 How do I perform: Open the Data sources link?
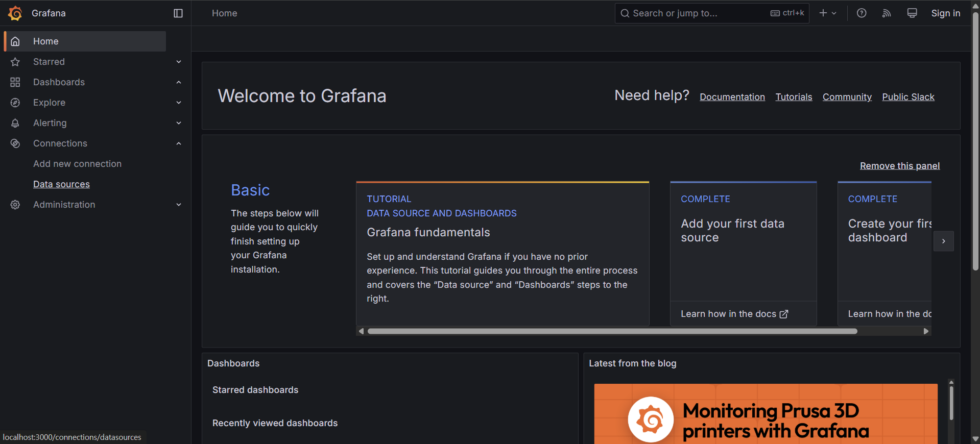pyautogui.click(x=61, y=184)
